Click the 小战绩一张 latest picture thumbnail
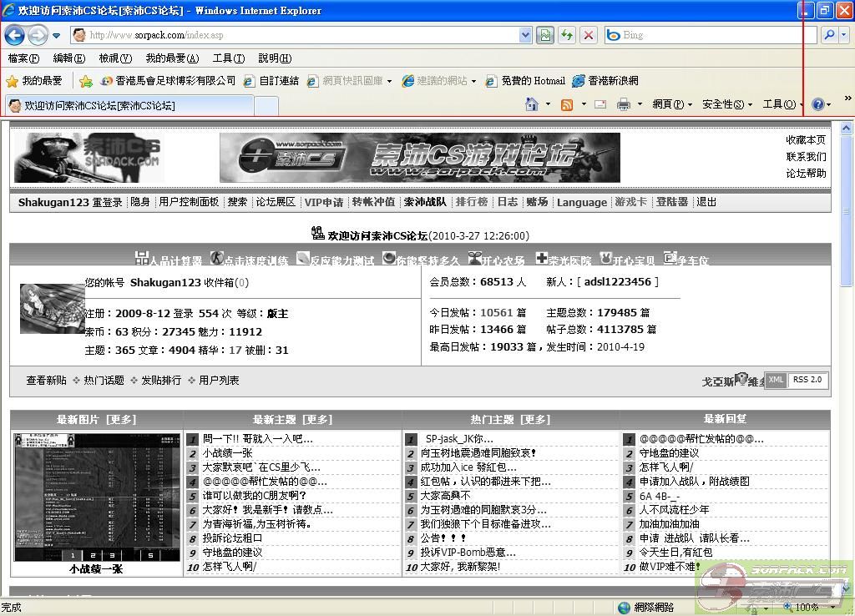The width and height of the screenshot is (855, 616). [x=96, y=497]
